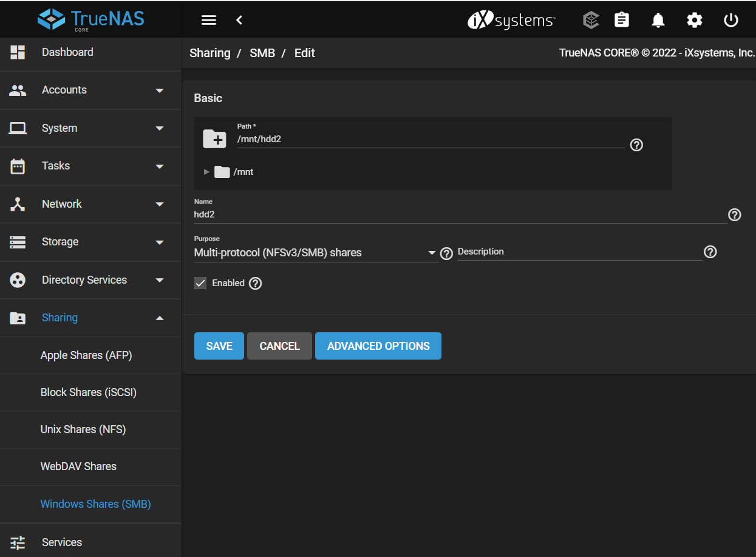Open the Task Manager clipboard icon
The image size is (756, 557).
pyautogui.click(x=622, y=20)
